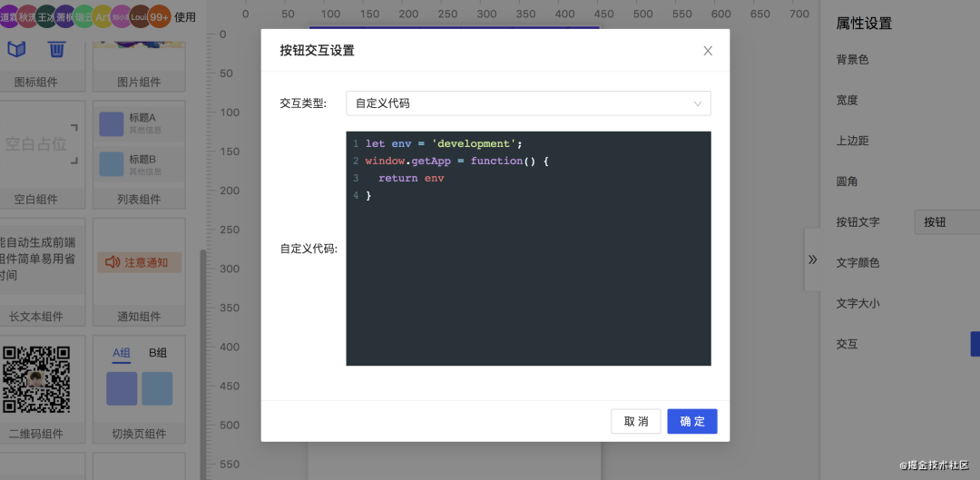Close the 按钮交互设置 dialog
Viewport: 980px width, 480px height.
(708, 51)
